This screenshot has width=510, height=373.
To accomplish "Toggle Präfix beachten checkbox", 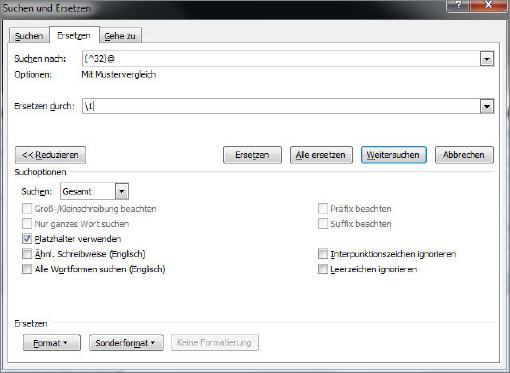I will coord(323,209).
